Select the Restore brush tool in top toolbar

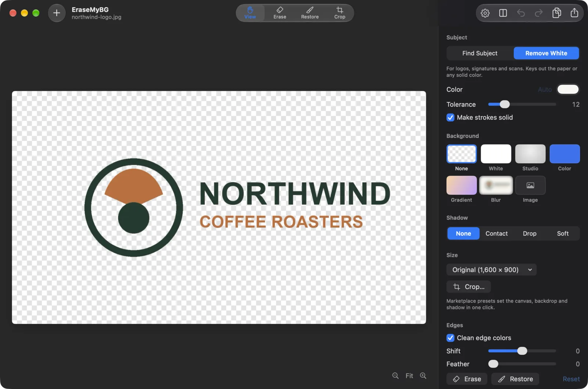[x=310, y=13]
